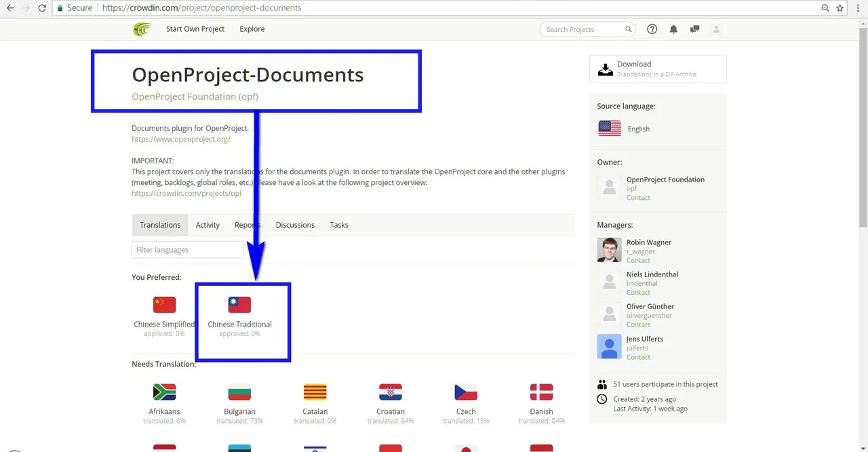Screen dimensions: 868x452
Task: Click Oliver Günther's name
Action: (650, 306)
